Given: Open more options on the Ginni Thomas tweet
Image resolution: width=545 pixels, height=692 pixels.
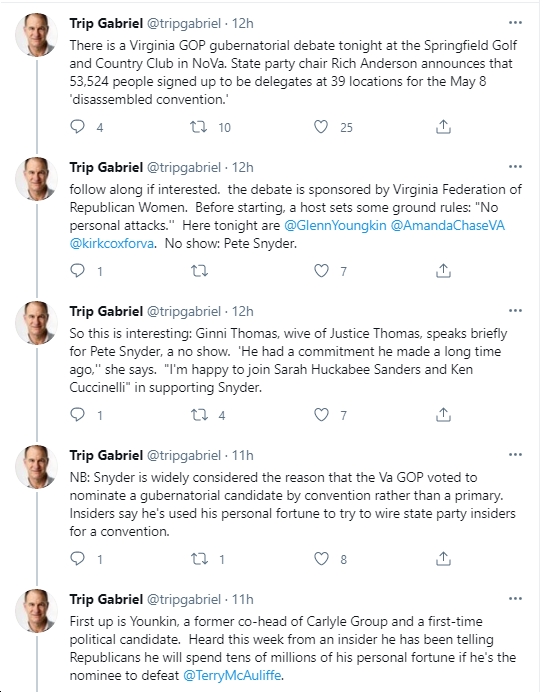Looking at the screenshot, I should tap(515, 311).
